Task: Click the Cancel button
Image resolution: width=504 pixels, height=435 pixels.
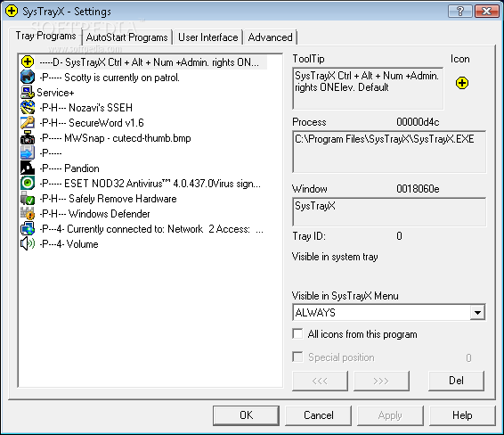Action: point(319,415)
